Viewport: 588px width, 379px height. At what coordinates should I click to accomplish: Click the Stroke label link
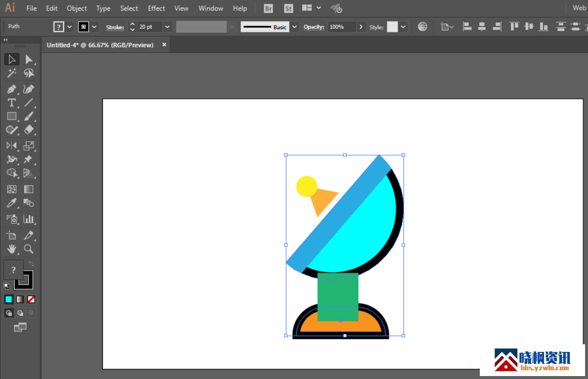(x=115, y=27)
